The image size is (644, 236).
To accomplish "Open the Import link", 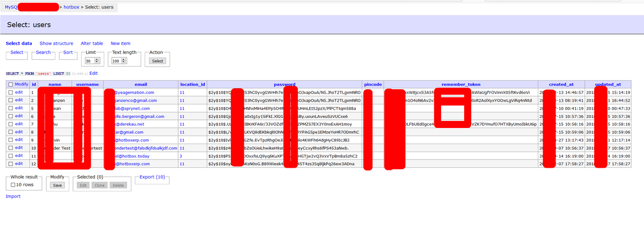I will pyautogui.click(x=13, y=196).
